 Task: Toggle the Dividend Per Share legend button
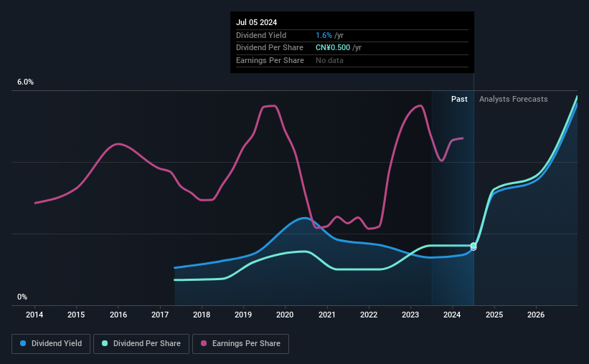point(141,344)
